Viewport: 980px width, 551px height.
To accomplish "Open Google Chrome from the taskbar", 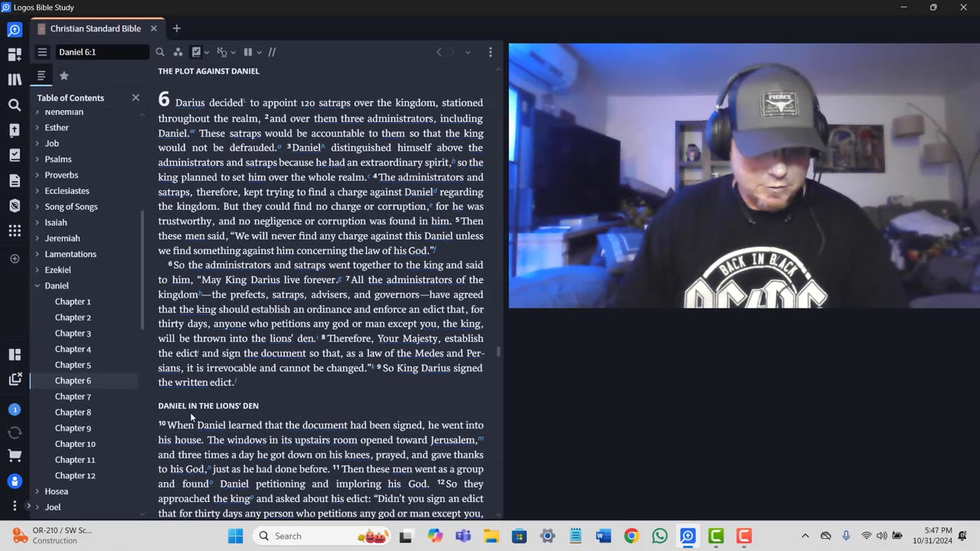I will point(632,536).
